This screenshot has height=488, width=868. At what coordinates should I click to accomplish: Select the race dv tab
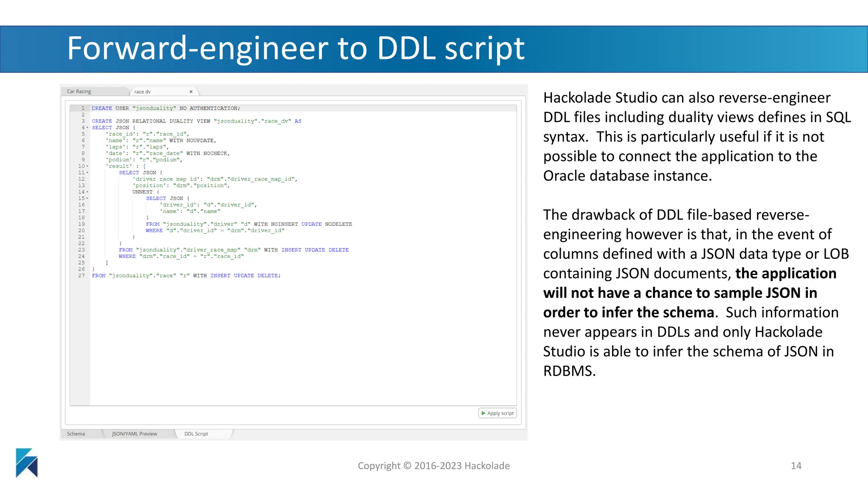pos(142,91)
